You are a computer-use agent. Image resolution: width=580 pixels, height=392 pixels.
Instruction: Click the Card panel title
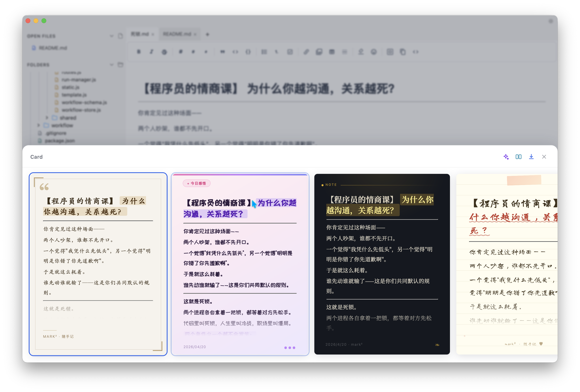click(x=36, y=157)
